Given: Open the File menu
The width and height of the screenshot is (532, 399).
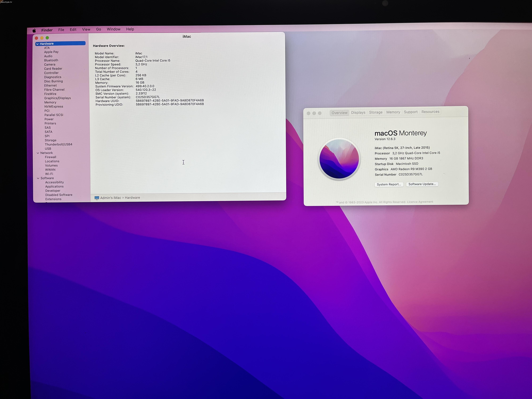Looking at the screenshot, I should point(61,30).
